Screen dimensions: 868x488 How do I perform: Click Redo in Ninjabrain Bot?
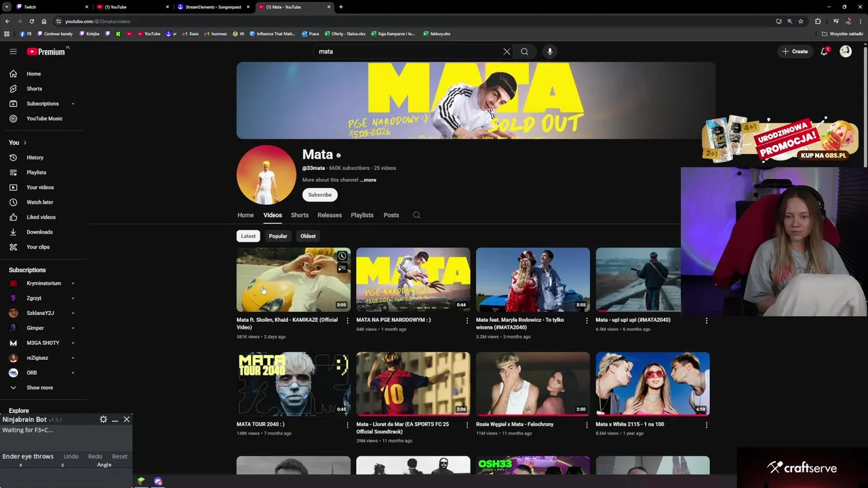pos(95,456)
